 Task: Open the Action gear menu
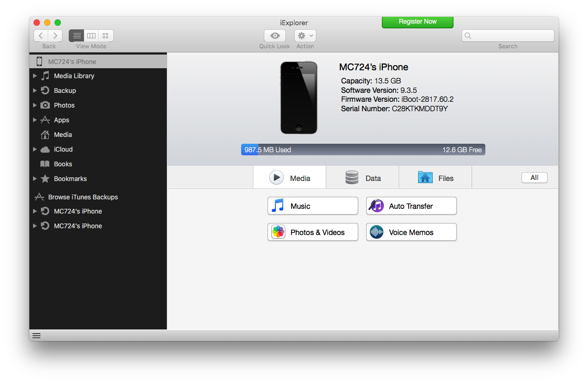point(305,36)
